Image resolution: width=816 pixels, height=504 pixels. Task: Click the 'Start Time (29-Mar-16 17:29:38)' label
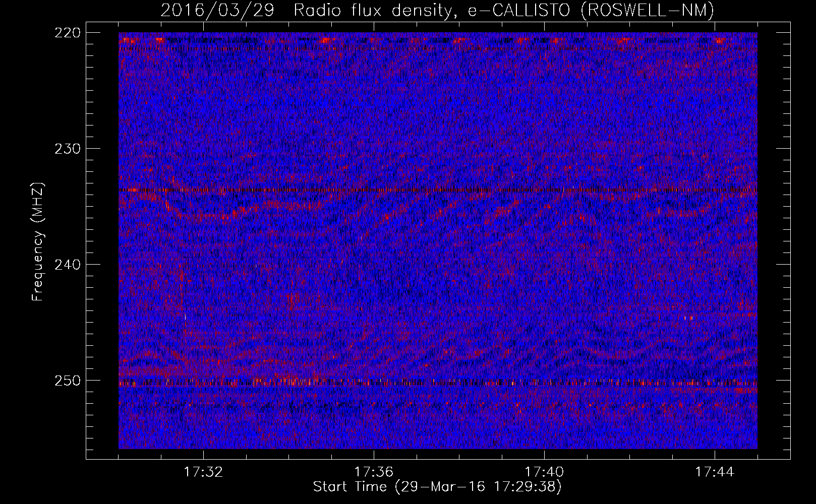(x=437, y=487)
